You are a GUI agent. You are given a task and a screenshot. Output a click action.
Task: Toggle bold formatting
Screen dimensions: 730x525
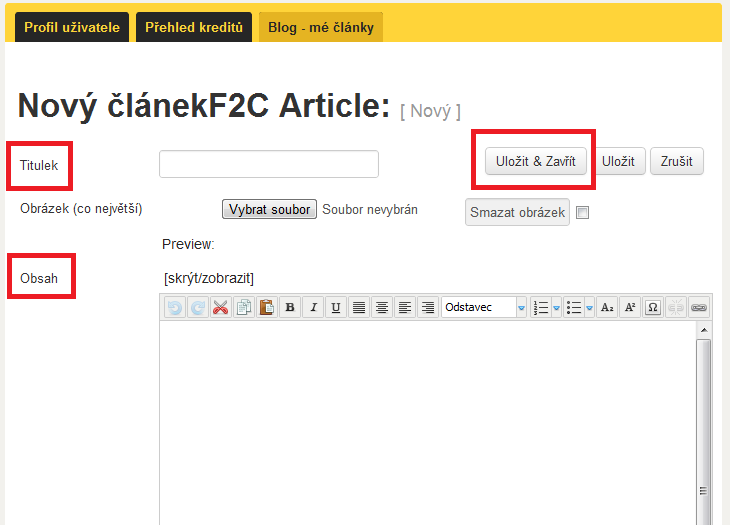pyautogui.click(x=290, y=308)
